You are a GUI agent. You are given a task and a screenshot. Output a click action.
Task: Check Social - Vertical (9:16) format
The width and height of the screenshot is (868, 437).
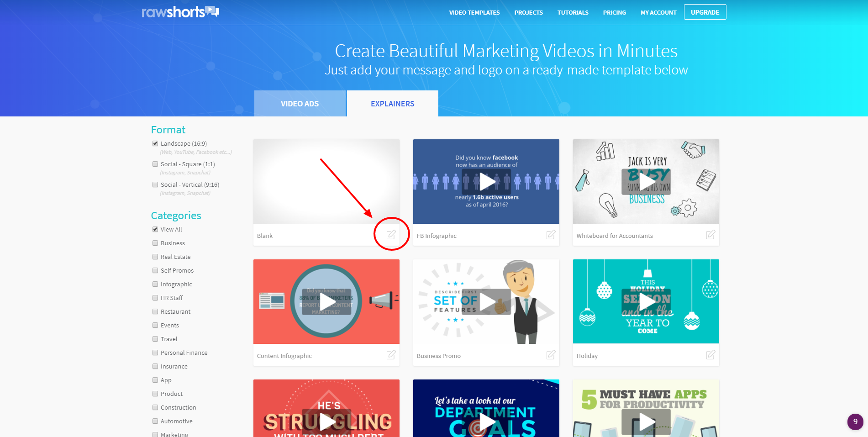click(155, 184)
